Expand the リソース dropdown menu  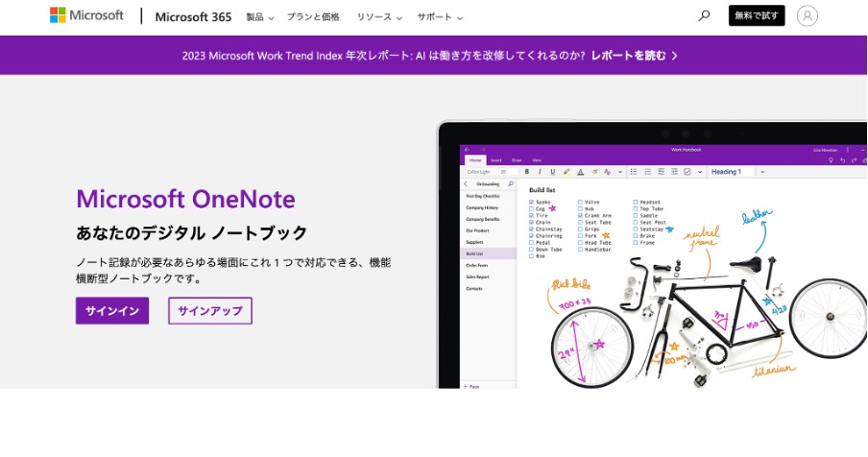tap(379, 17)
